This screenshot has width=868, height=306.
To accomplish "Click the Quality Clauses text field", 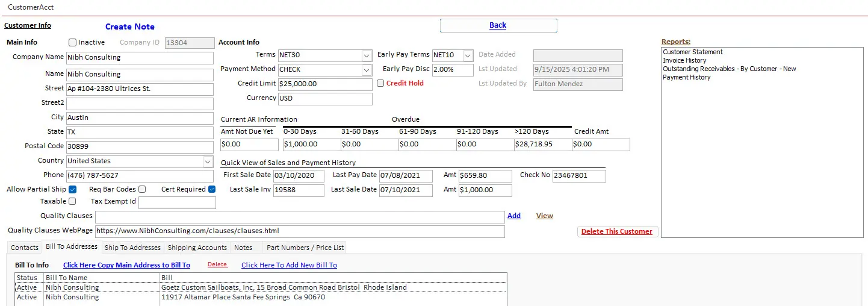I will (300, 217).
